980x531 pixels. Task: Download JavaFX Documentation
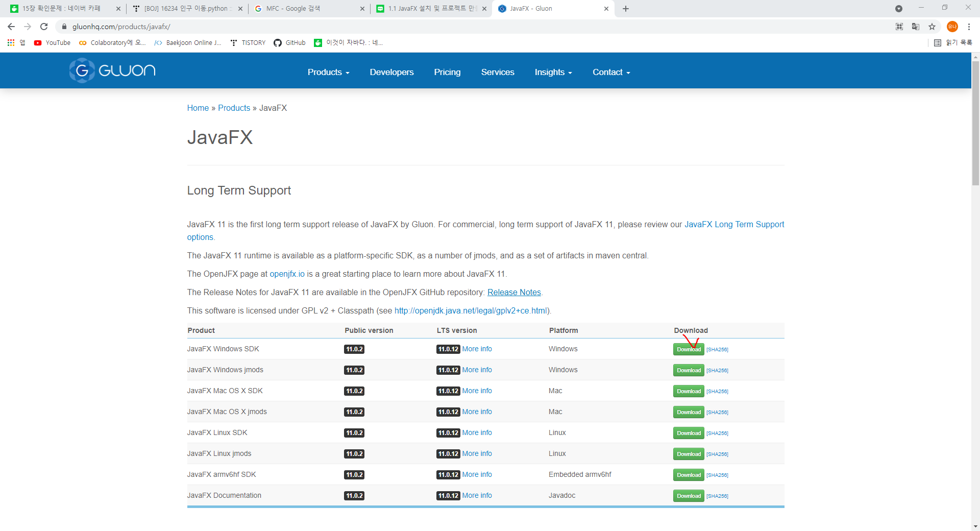point(689,496)
